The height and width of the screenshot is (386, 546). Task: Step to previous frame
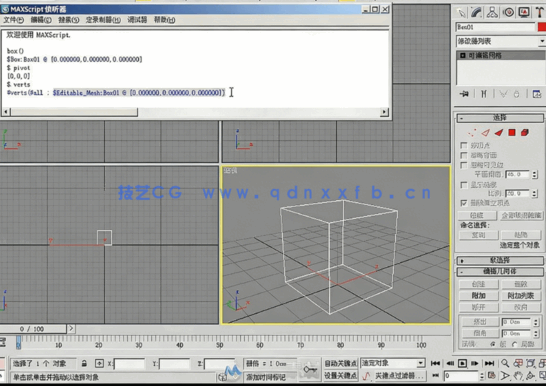point(450,363)
